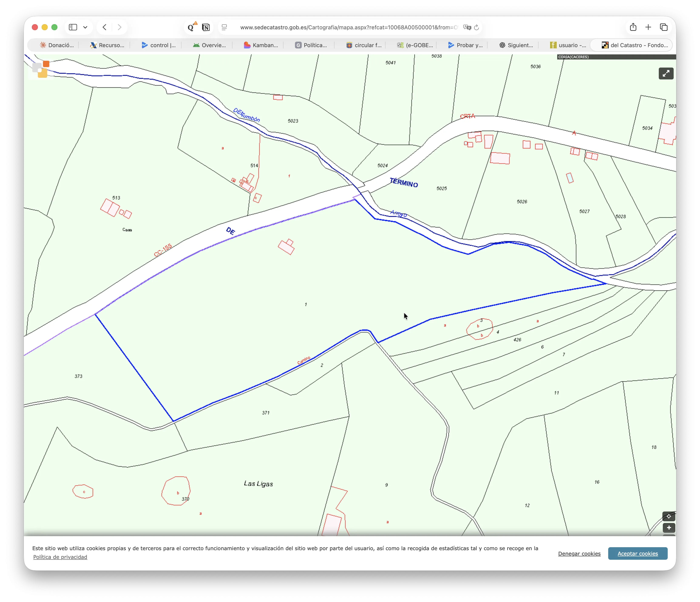This screenshot has width=700, height=602.
Task: Show the tab overview
Action: (663, 27)
